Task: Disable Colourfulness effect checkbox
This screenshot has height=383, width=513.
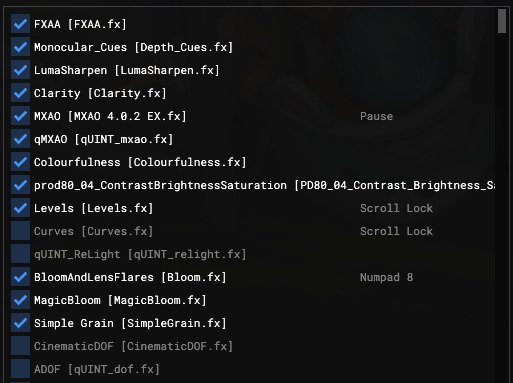Action: (x=20, y=162)
